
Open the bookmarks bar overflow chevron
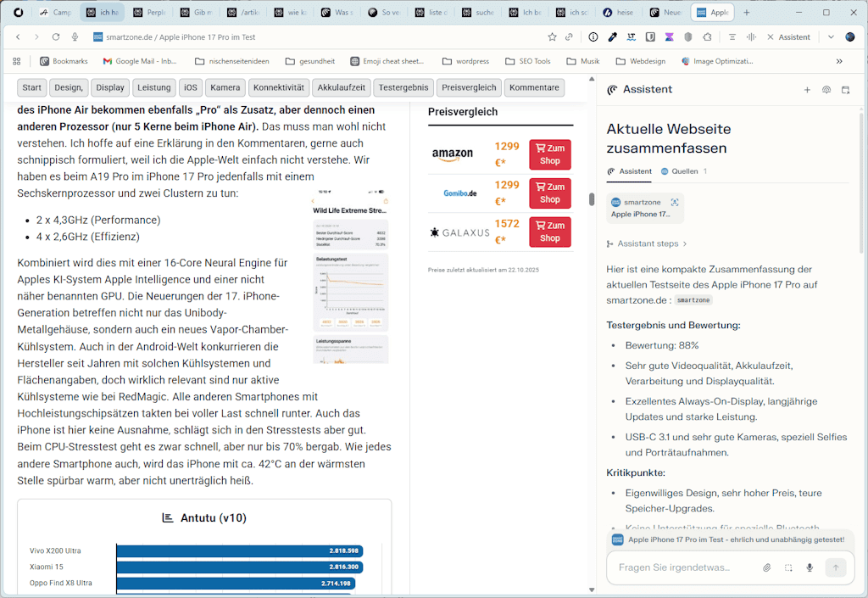coord(839,60)
